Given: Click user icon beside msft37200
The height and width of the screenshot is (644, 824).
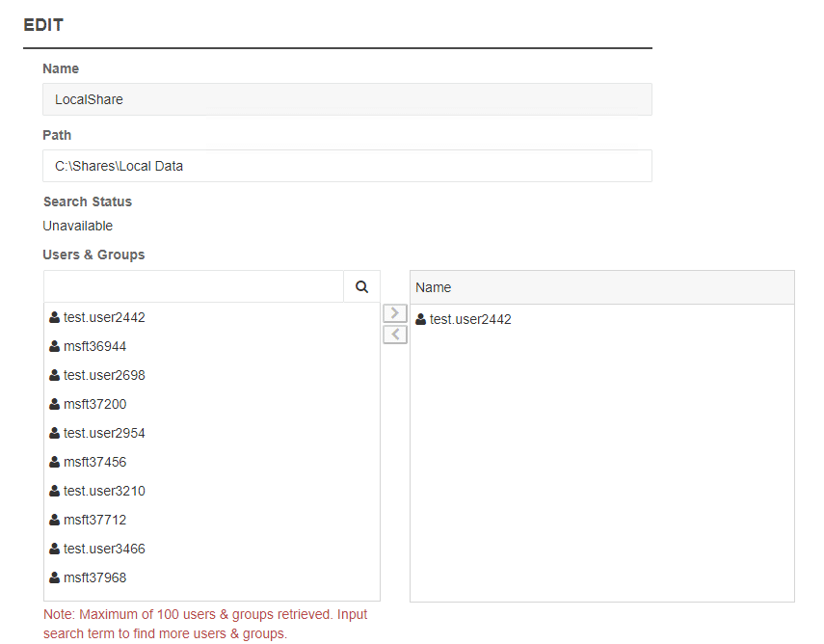Looking at the screenshot, I should point(55,404).
